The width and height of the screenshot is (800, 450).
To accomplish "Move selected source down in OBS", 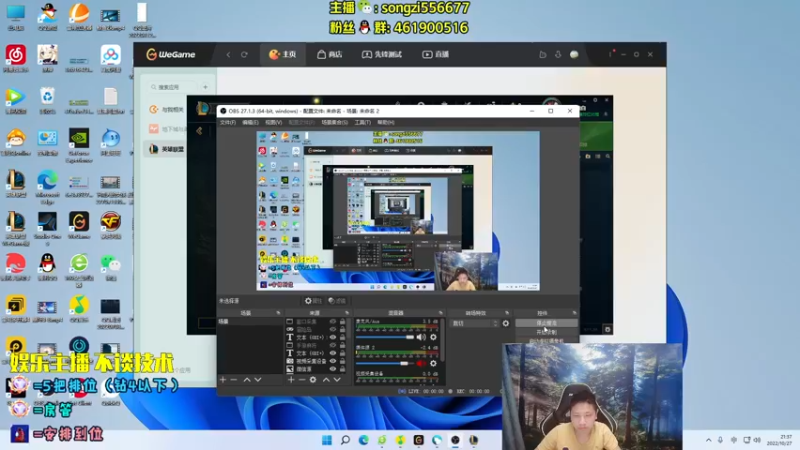I will pyautogui.click(x=337, y=380).
